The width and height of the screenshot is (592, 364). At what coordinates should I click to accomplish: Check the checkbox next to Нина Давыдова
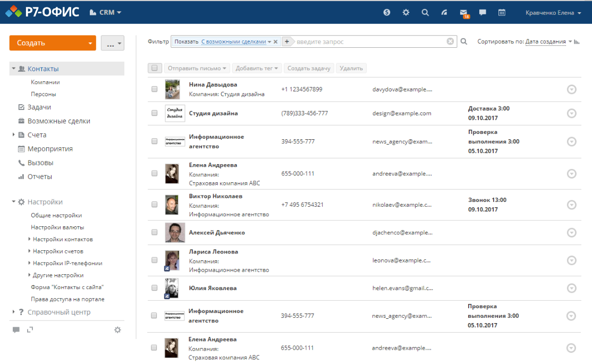[x=154, y=89]
